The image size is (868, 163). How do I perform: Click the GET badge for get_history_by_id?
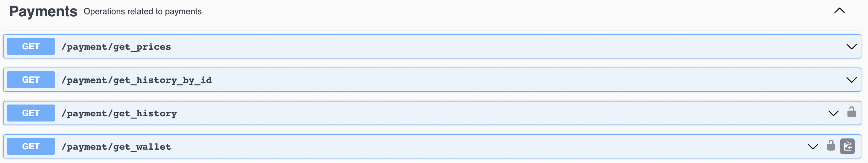31,80
